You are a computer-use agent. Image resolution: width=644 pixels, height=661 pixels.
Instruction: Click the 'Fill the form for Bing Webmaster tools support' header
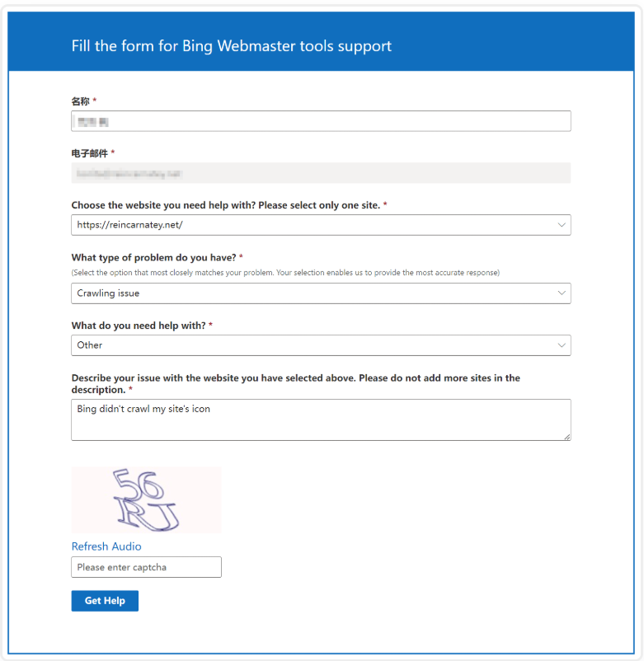[232, 46]
